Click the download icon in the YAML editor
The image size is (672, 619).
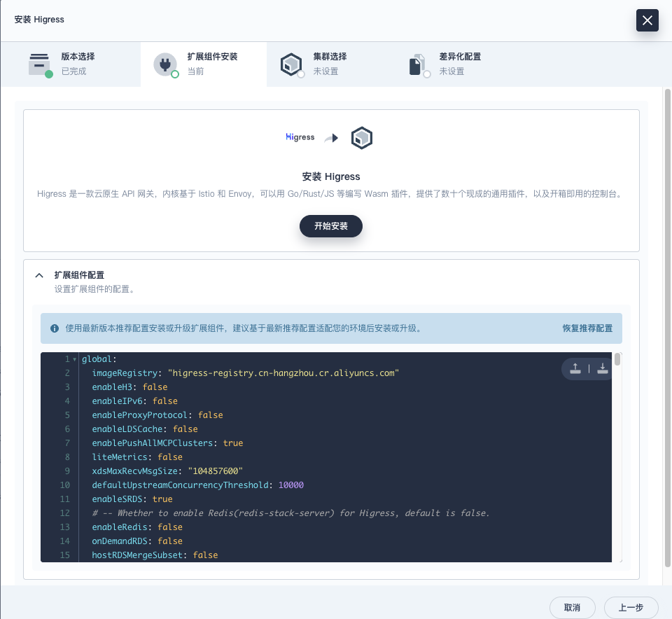[602, 368]
